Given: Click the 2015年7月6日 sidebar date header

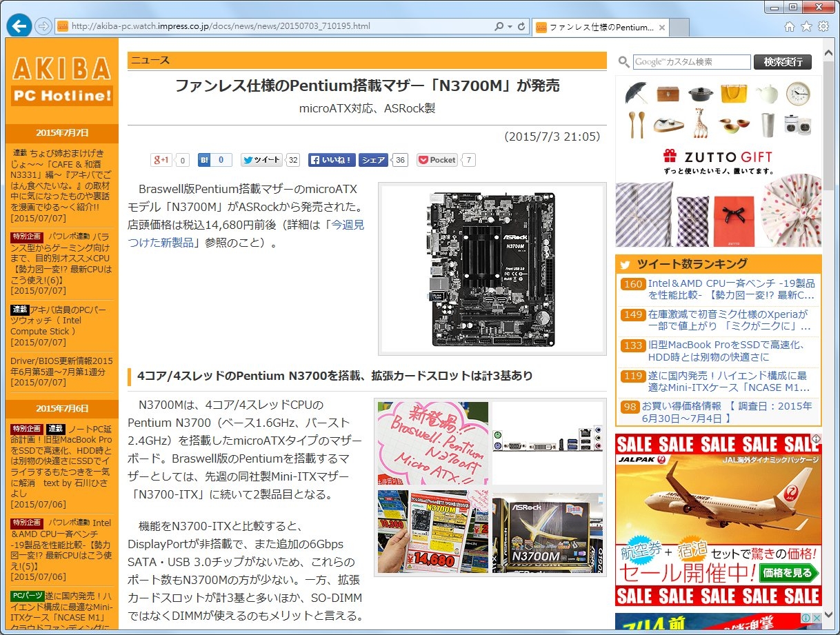Looking at the screenshot, I should (62, 408).
